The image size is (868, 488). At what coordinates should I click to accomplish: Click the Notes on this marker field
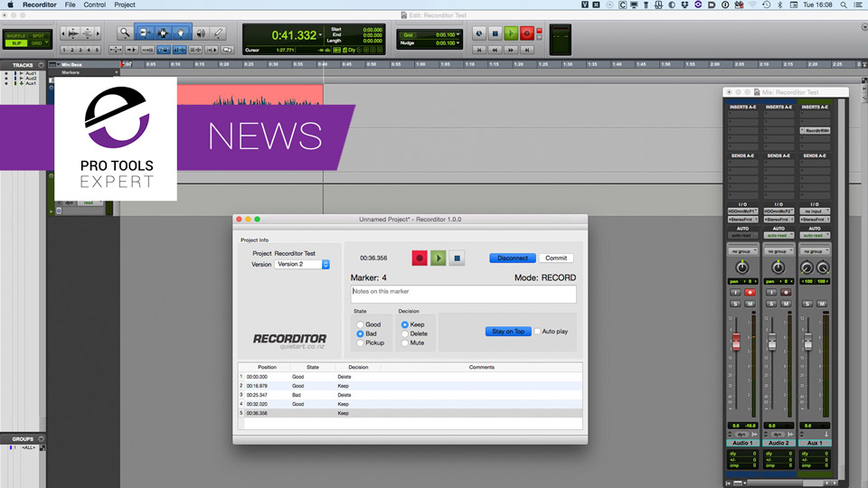click(x=463, y=294)
